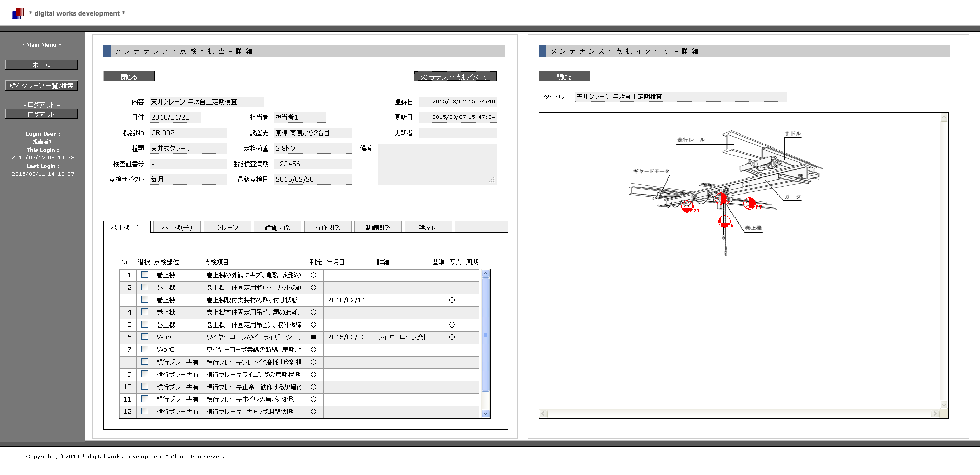The height and width of the screenshot is (475, 980).
Task: Tick the checkbox in row 8
Action: point(145,362)
